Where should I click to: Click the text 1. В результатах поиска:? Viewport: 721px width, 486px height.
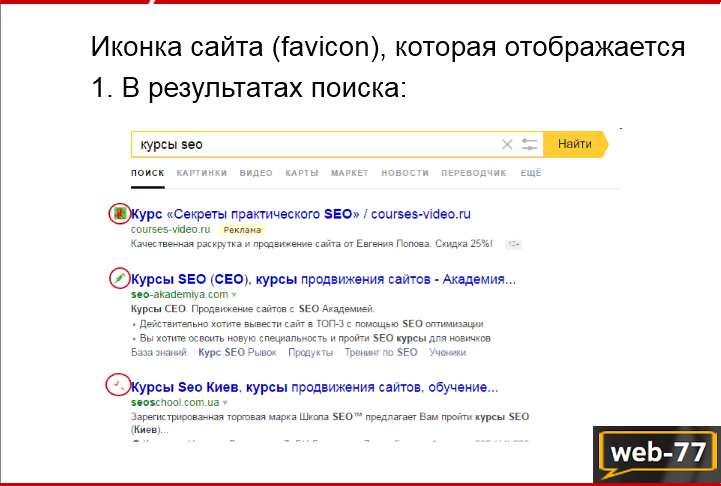[x=249, y=87]
